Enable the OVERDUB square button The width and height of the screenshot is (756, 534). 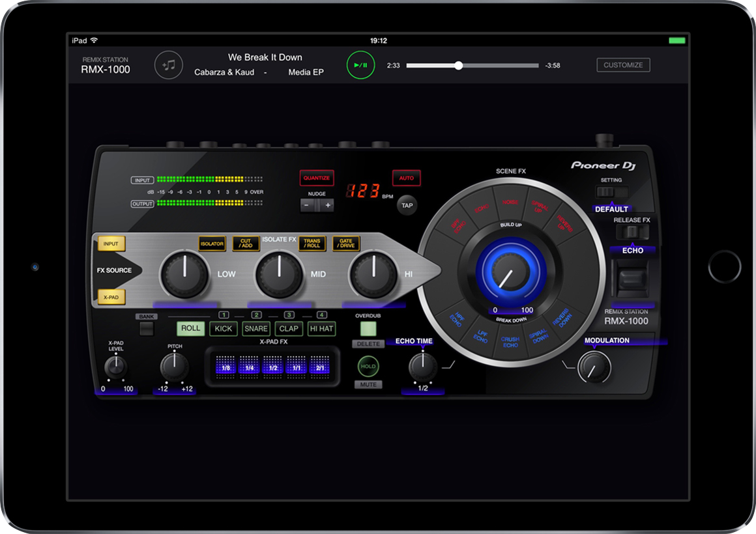tap(368, 328)
